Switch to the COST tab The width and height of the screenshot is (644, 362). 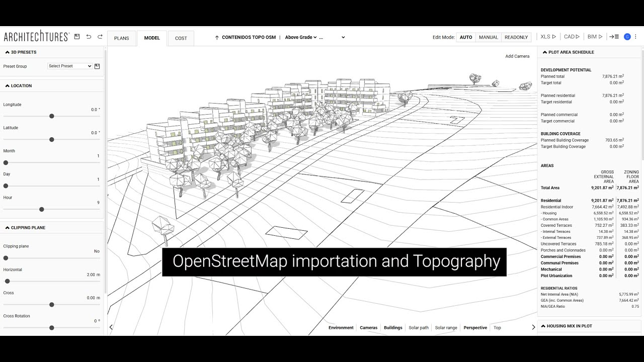point(181,38)
